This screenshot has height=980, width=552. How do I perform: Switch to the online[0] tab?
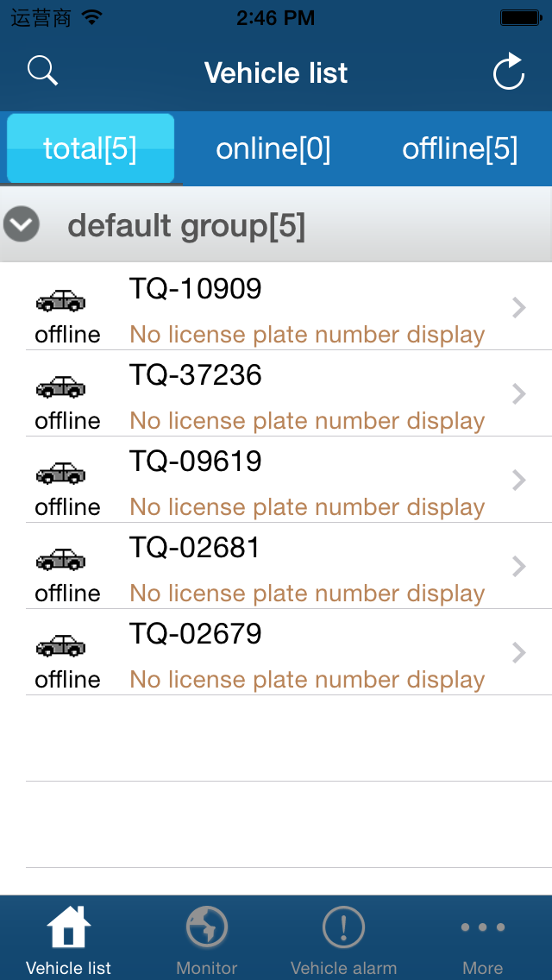click(x=273, y=149)
